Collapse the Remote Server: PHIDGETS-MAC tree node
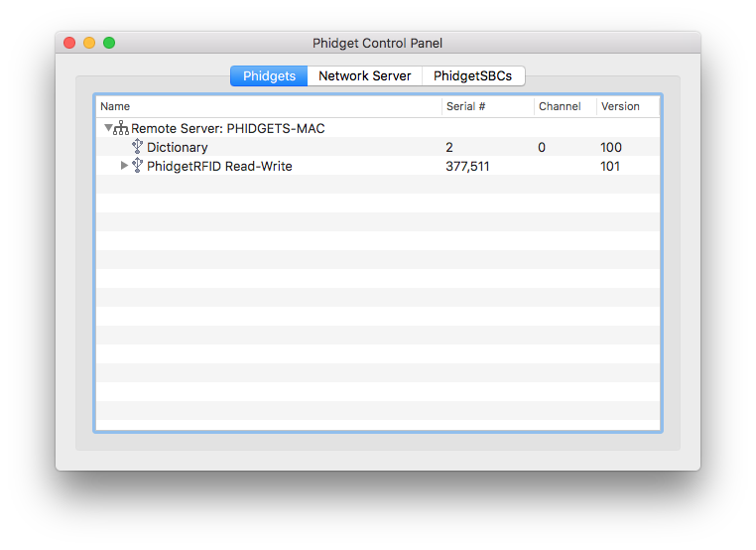756x550 pixels. [x=108, y=128]
